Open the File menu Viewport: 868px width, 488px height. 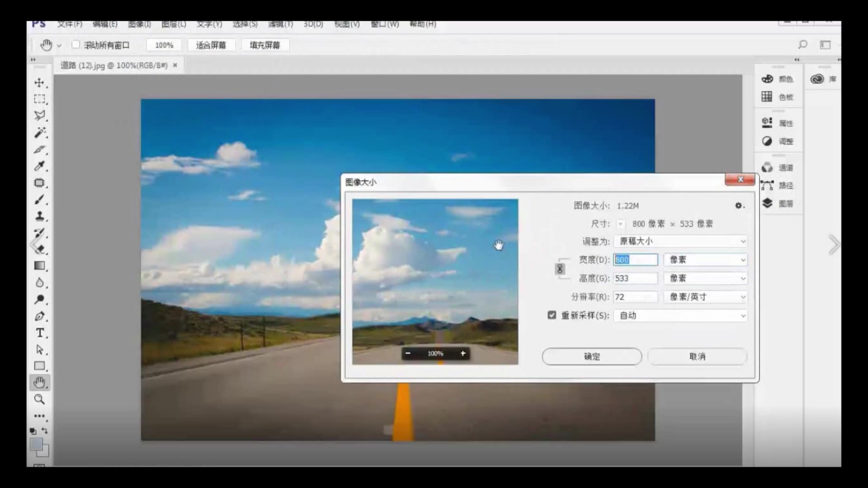pyautogui.click(x=70, y=24)
